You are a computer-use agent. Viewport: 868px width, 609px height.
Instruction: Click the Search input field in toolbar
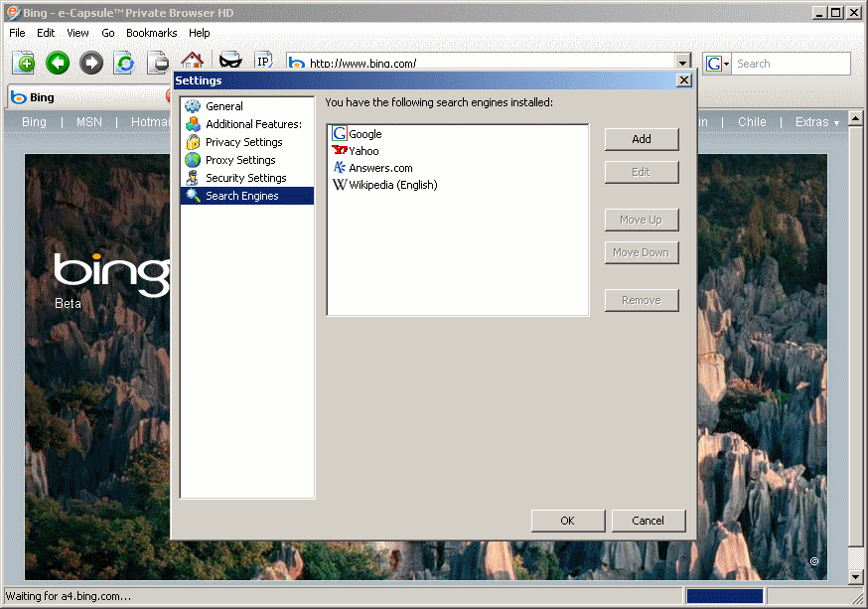(x=792, y=64)
